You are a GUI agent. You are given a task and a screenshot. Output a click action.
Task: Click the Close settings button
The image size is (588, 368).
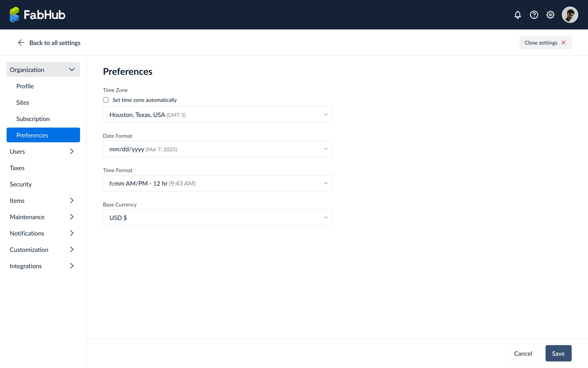546,43
